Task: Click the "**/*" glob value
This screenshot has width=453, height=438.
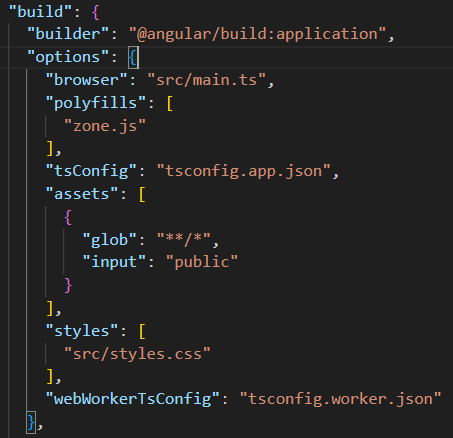Action: [x=184, y=240]
